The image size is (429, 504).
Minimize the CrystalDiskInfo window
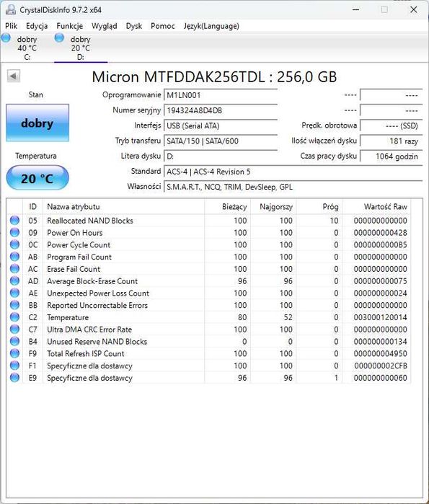pyautogui.click(x=355, y=9)
